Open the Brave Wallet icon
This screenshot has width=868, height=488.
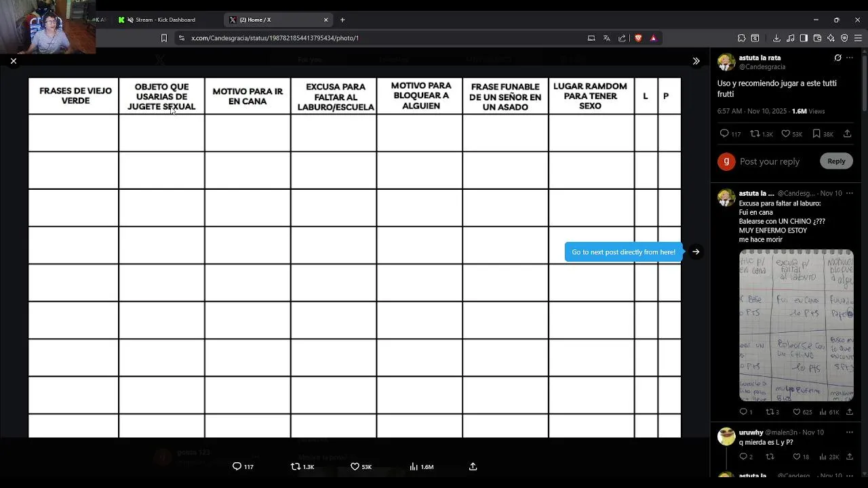coord(817,38)
